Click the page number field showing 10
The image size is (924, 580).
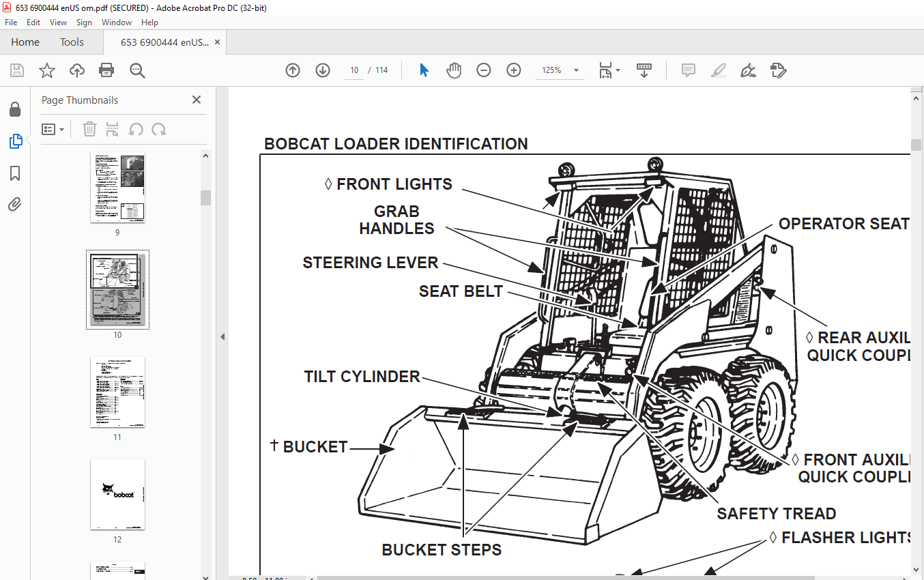coord(354,70)
